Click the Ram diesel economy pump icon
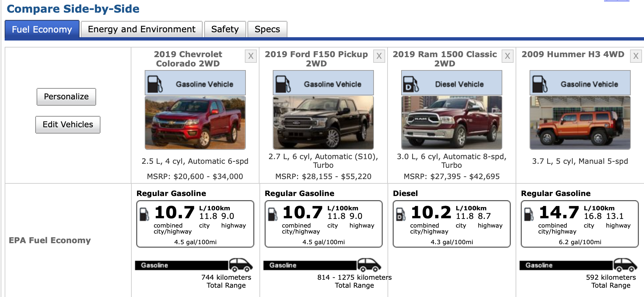 coord(401,214)
